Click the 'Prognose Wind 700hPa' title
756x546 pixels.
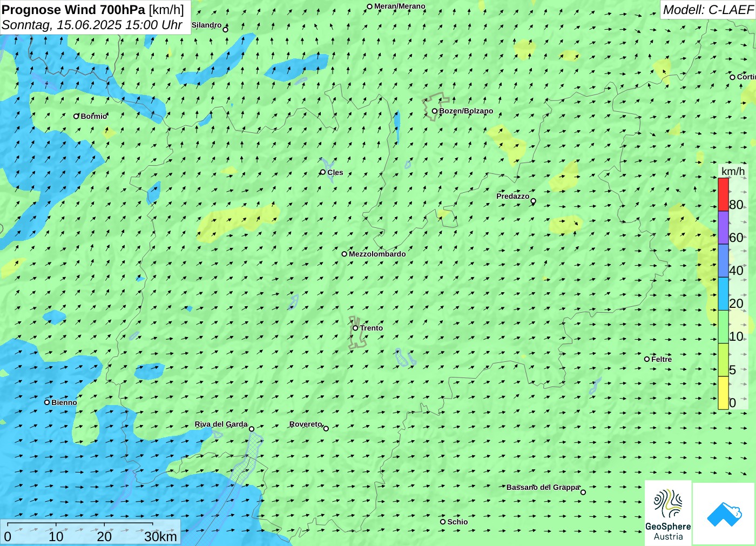pos(73,10)
